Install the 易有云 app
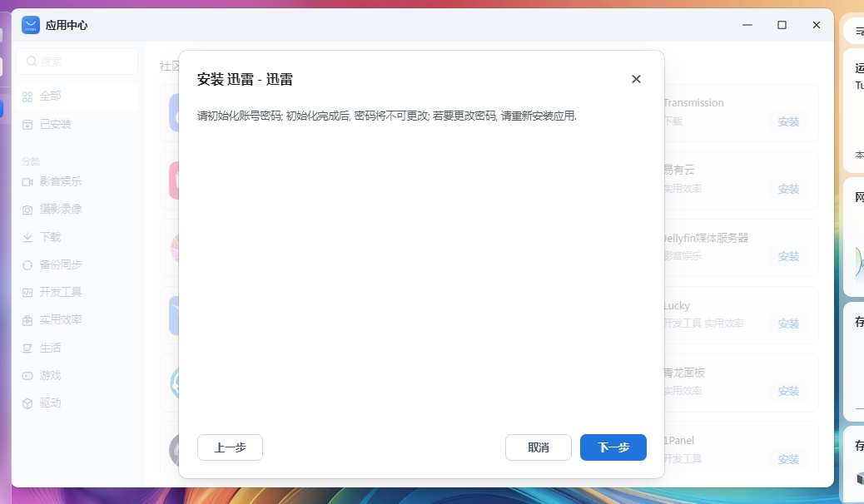 click(x=788, y=189)
